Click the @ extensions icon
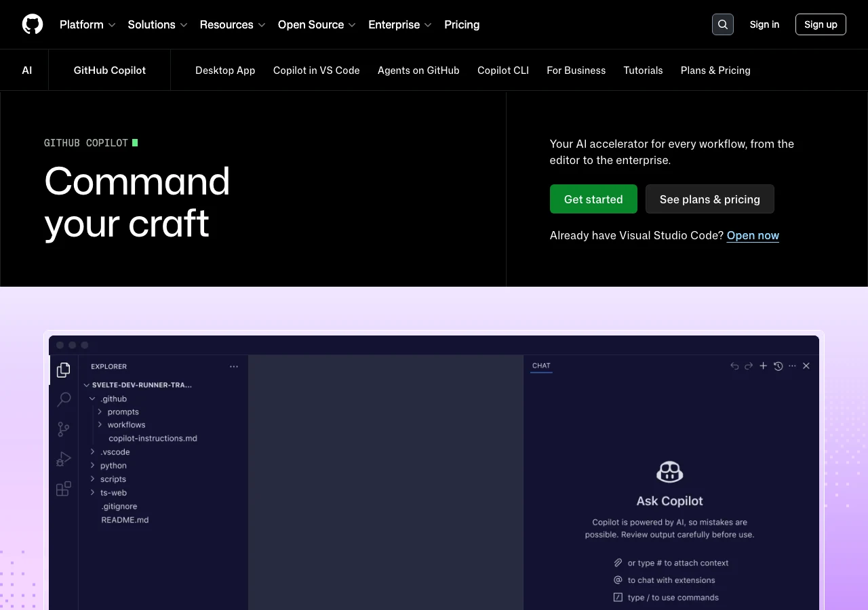The width and height of the screenshot is (868, 610). click(x=618, y=580)
